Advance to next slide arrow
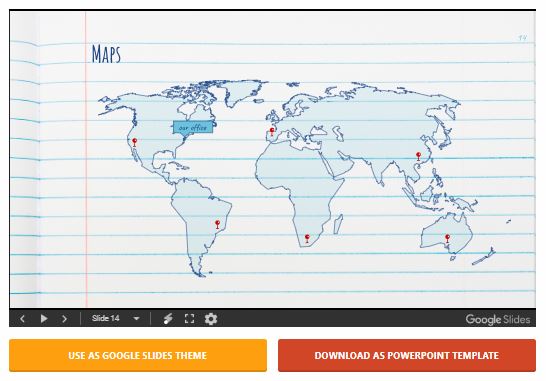 (x=64, y=319)
